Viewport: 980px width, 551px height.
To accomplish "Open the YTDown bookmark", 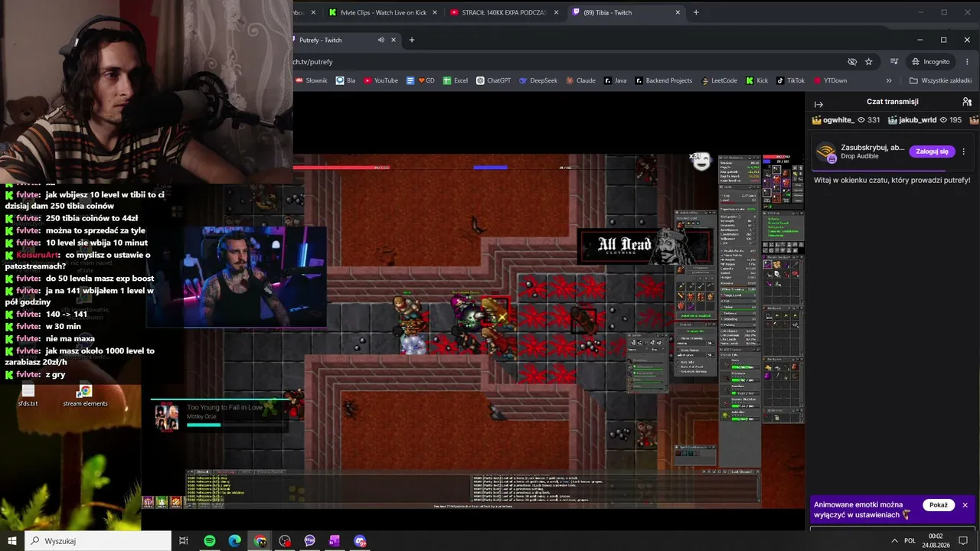I will click(x=831, y=80).
